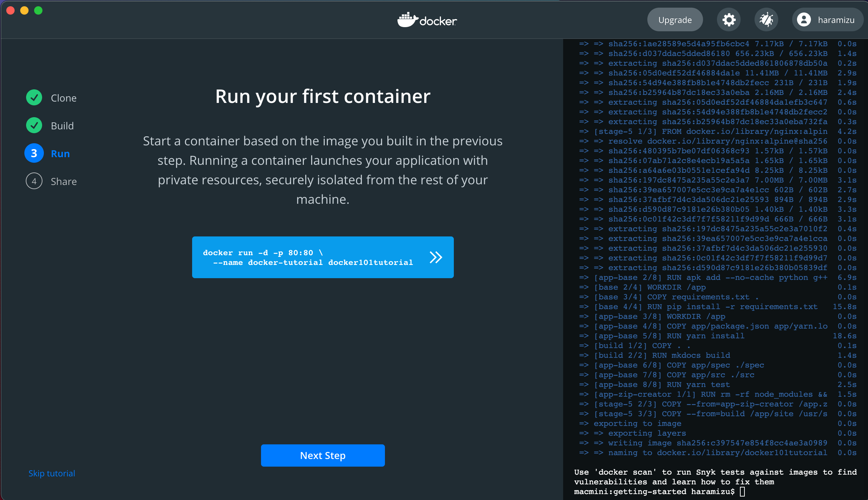Click the docker run command box
The width and height of the screenshot is (868, 500).
tap(323, 257)
